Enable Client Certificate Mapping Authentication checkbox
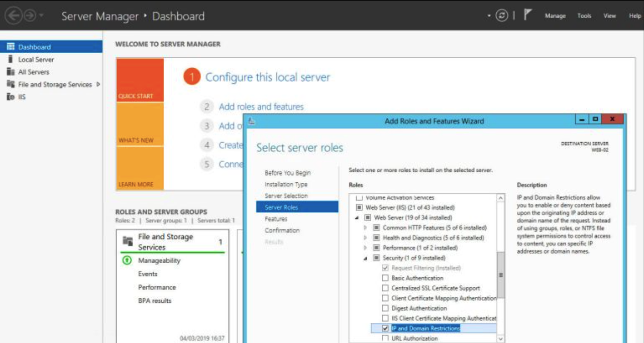The width and height of the screenshot is (644, 343). 385,298
